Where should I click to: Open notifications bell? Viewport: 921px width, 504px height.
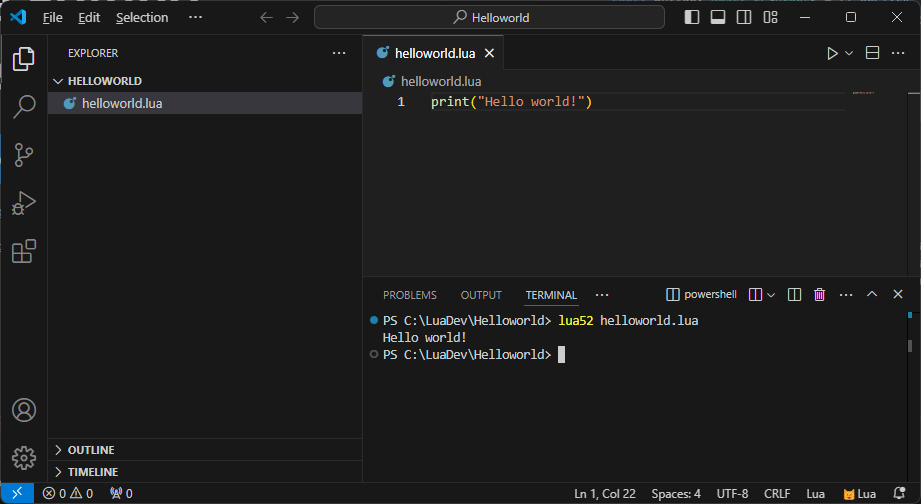tap(899, 493)
